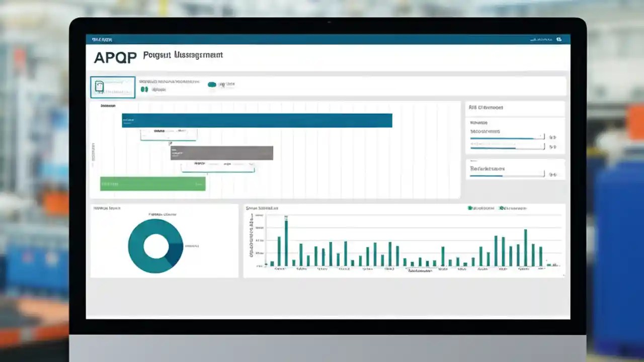Switch to the Project Management tab
The image size is (644, 362).
[x=183, y=55]
